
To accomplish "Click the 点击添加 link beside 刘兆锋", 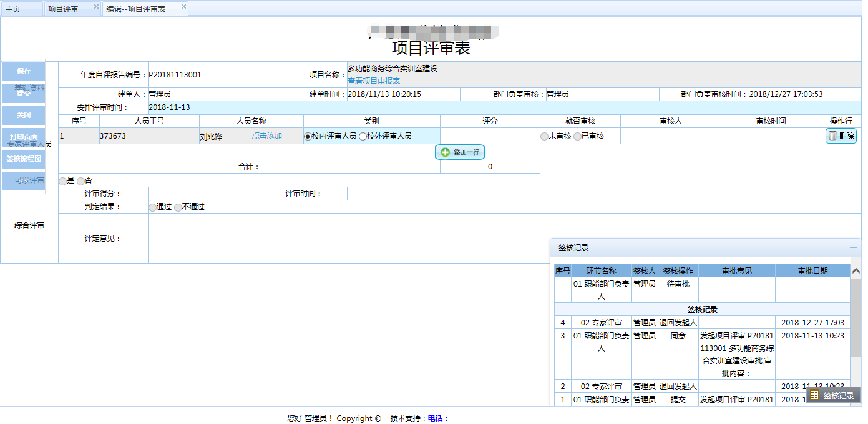I will (x=267, y=136).
